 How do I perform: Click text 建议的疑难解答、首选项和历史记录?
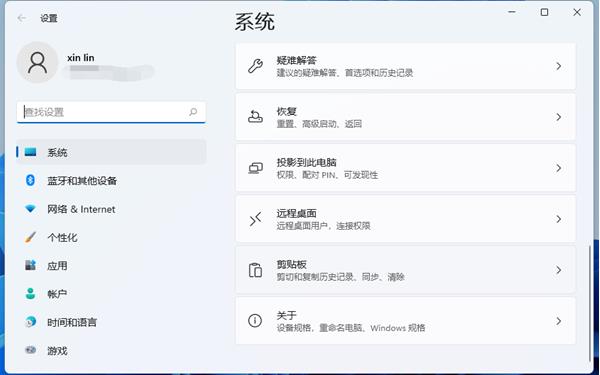coord(345,73)
